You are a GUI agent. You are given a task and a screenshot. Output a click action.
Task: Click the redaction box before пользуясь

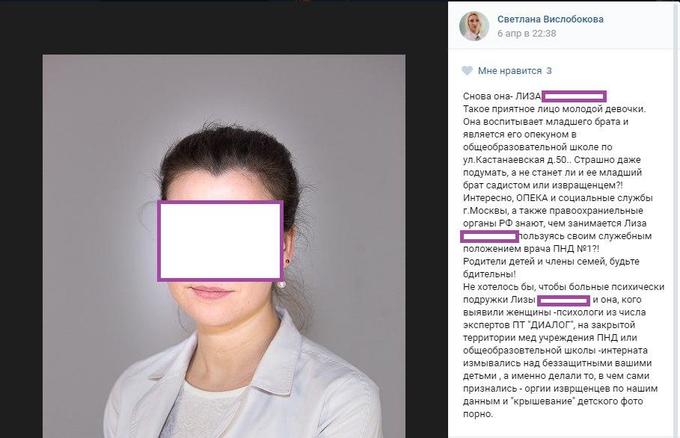pyautogui.click(x=489, y=236)
